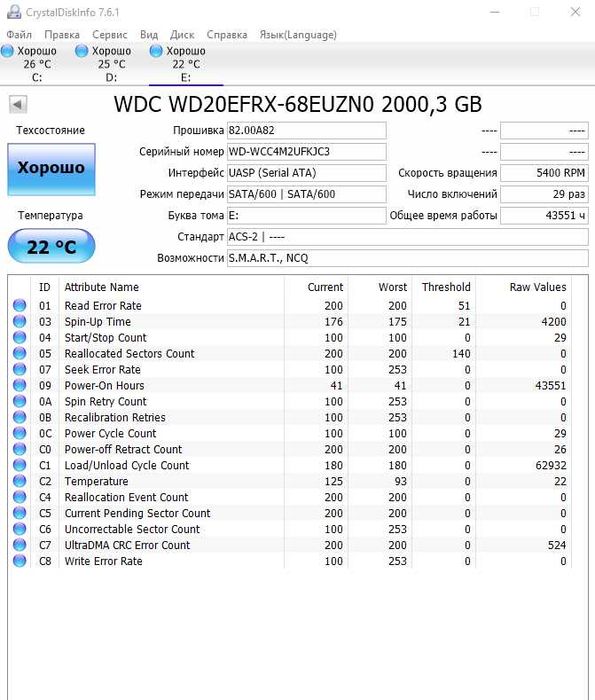The height and width of the screenshot is (700, 595).
Task: Click interface field UASP (Serial ATA)
Action: [x=307, y=173]
